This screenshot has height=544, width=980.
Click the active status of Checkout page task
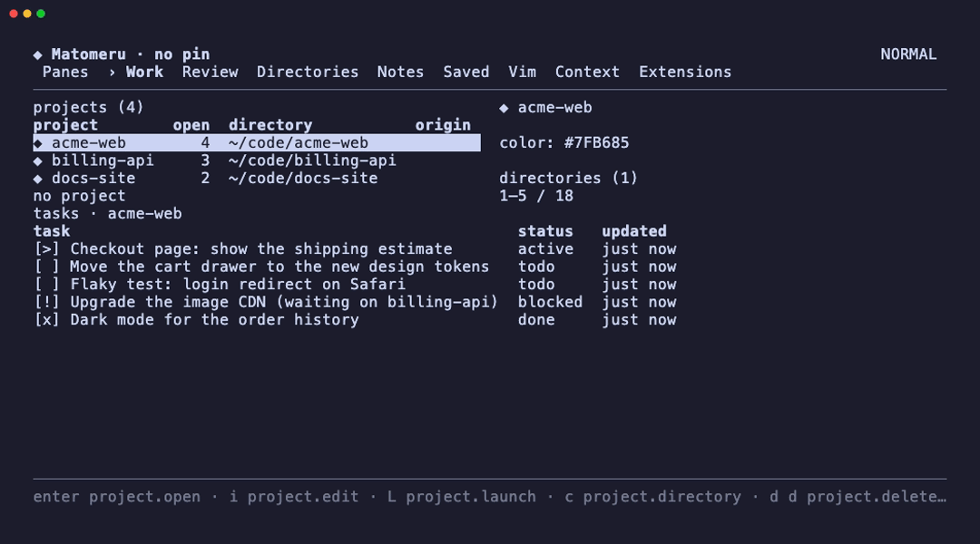tap(545, 249)
